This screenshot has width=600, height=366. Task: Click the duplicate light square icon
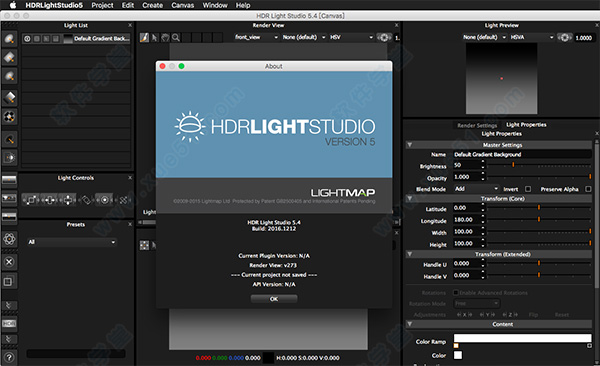click(9, 282)
